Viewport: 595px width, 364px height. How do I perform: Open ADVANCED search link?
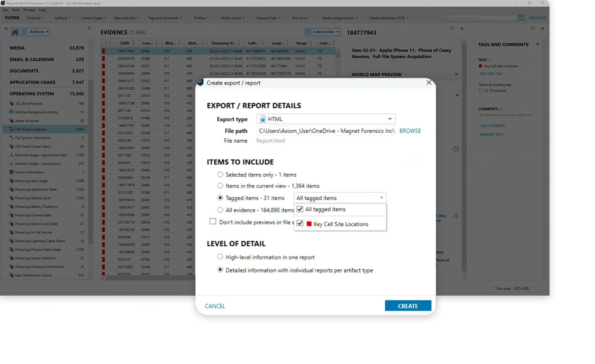coord(537,18)
